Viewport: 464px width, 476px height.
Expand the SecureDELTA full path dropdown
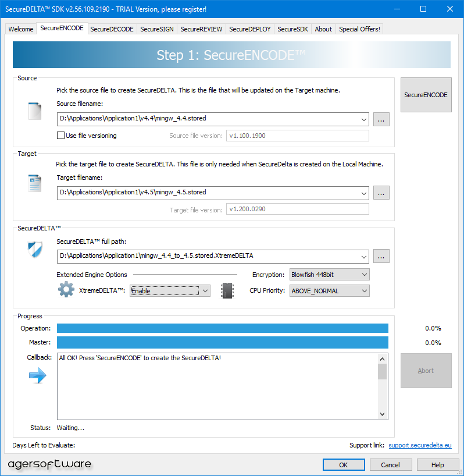pyautogui.click(x=363, y=257)
